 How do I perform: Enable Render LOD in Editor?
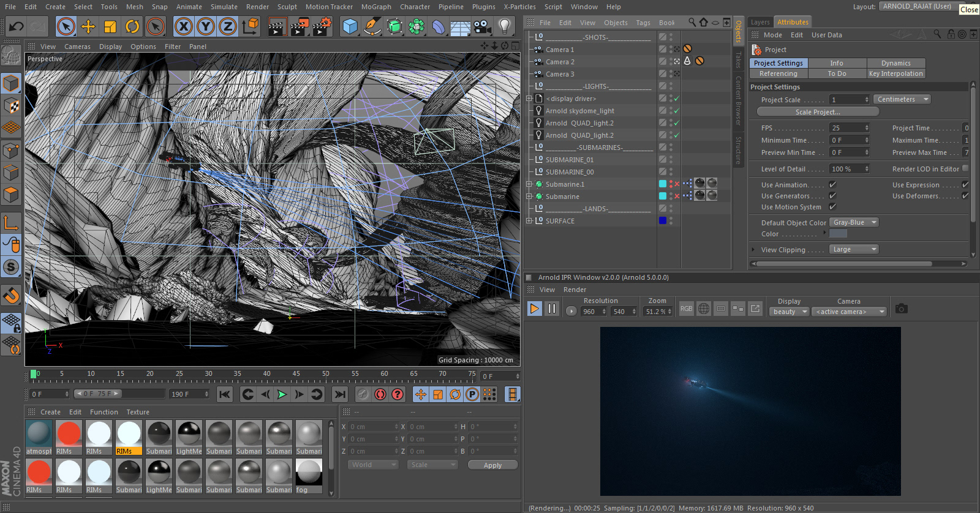click(965, 169)
